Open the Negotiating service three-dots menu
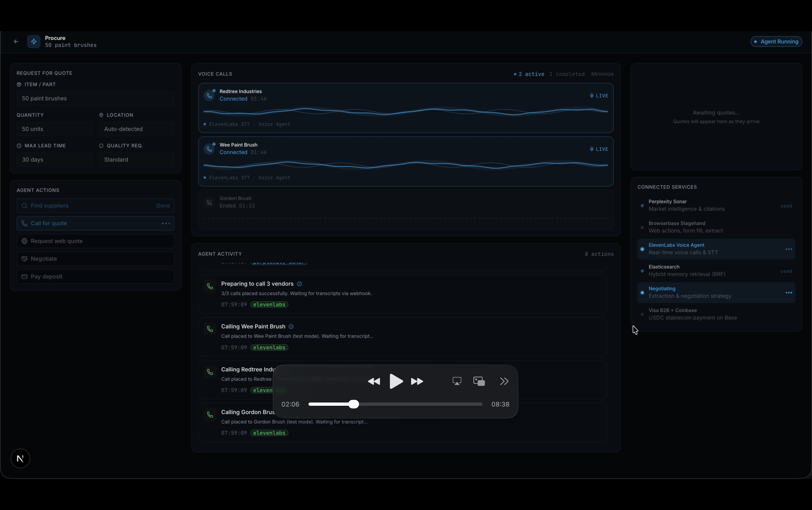812x510 pixels. pyautogui.click(x=788, y=293)
